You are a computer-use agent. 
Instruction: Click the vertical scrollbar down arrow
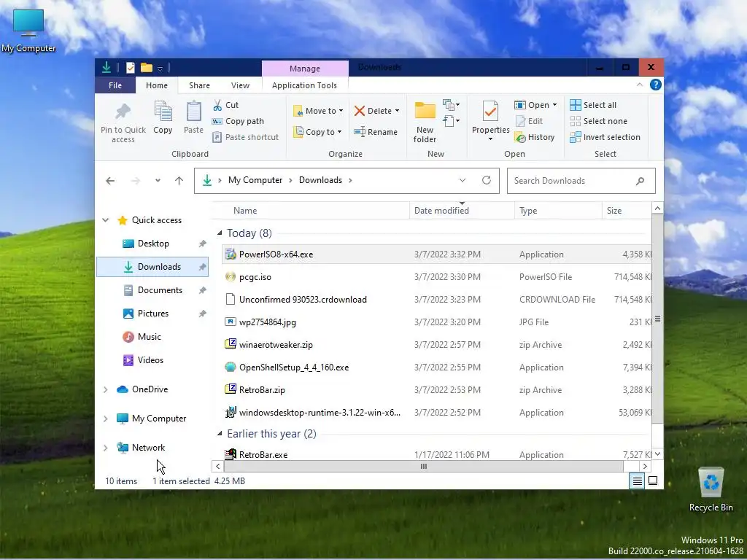(x=657, y=454)
